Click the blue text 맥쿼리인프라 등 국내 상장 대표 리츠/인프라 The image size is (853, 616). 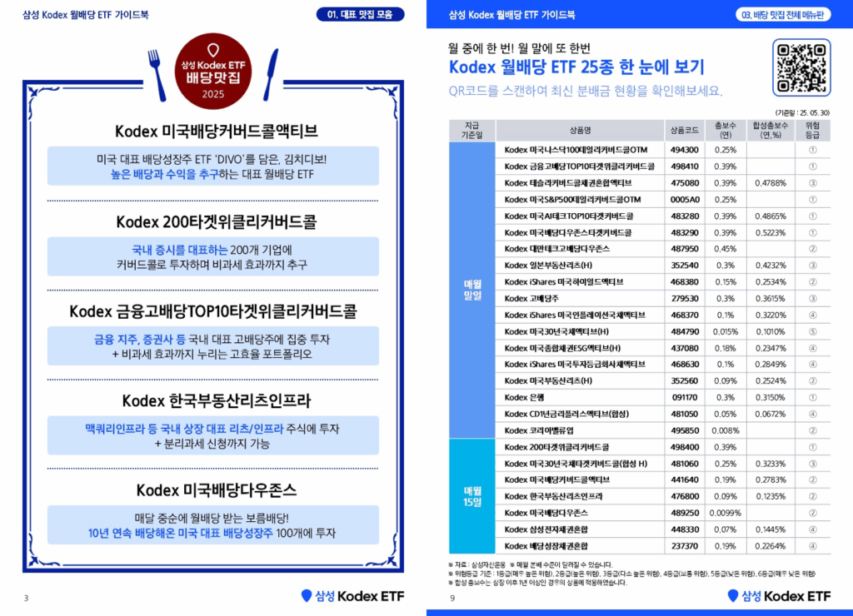pos(184,429)
